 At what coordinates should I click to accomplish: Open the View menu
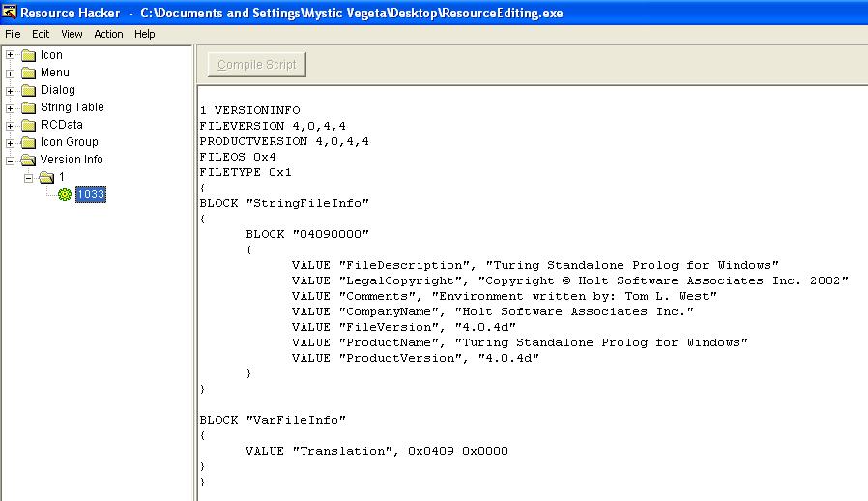coord(72,34)
